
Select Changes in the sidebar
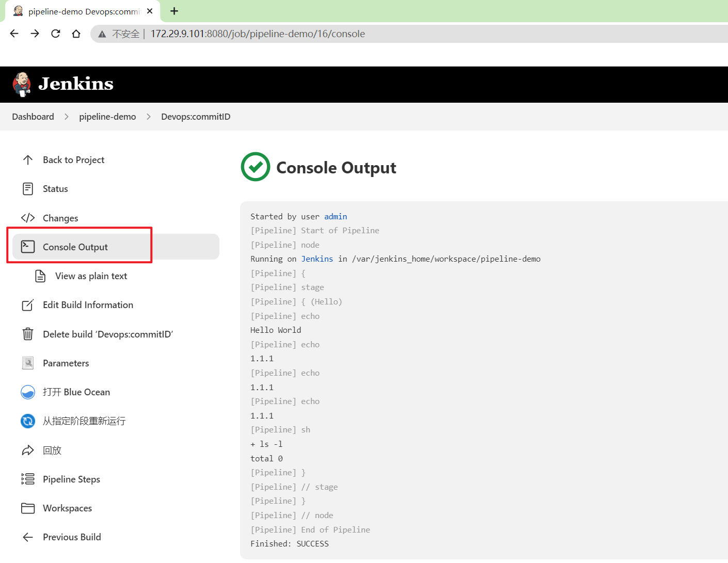[116, 218]
